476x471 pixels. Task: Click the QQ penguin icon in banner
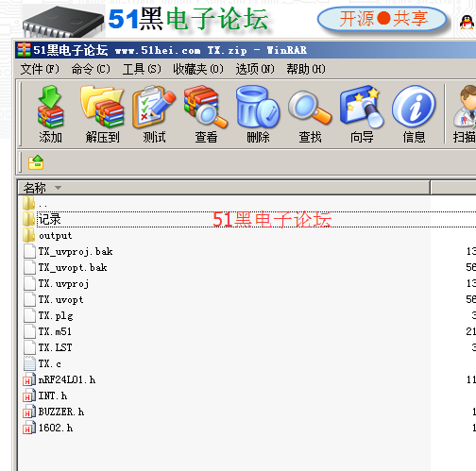click(467, 23)
